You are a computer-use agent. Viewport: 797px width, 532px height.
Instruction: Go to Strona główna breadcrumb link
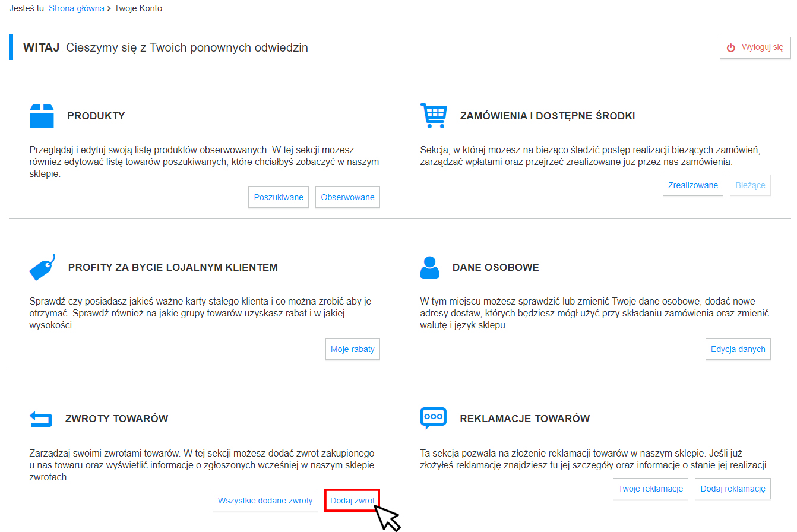[77, 8]
